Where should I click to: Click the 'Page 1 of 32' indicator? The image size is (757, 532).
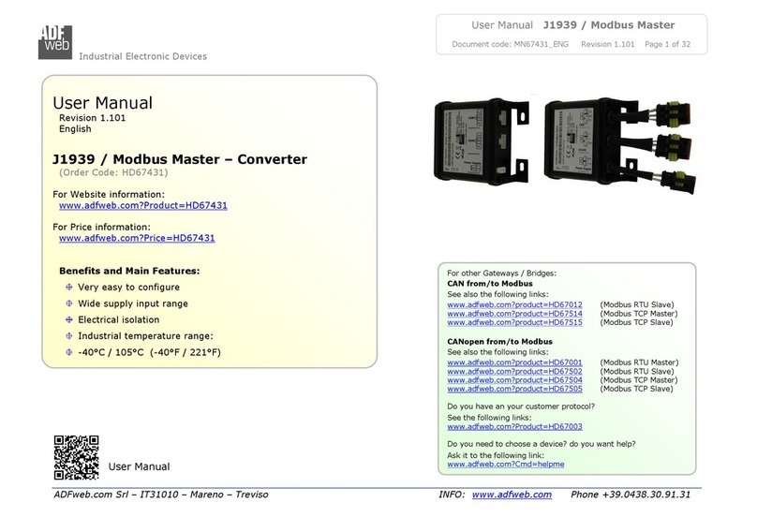click(x=667, y=44)
